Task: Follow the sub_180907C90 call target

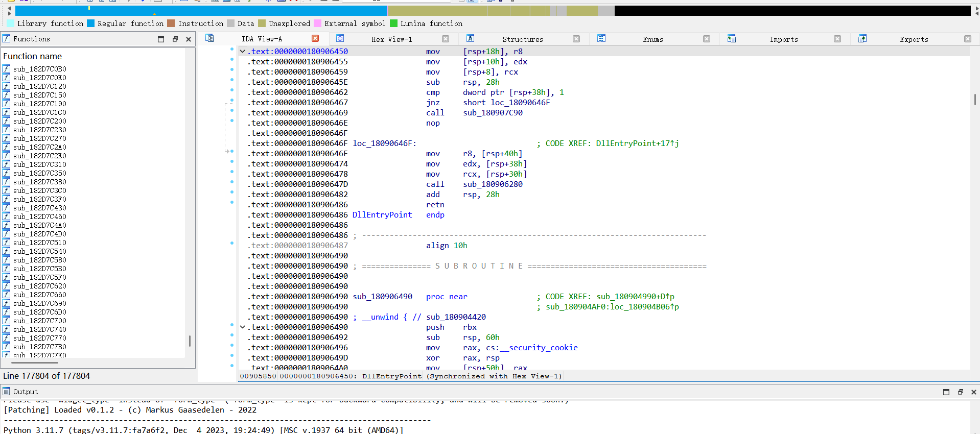Action: (x=493, y=112)
